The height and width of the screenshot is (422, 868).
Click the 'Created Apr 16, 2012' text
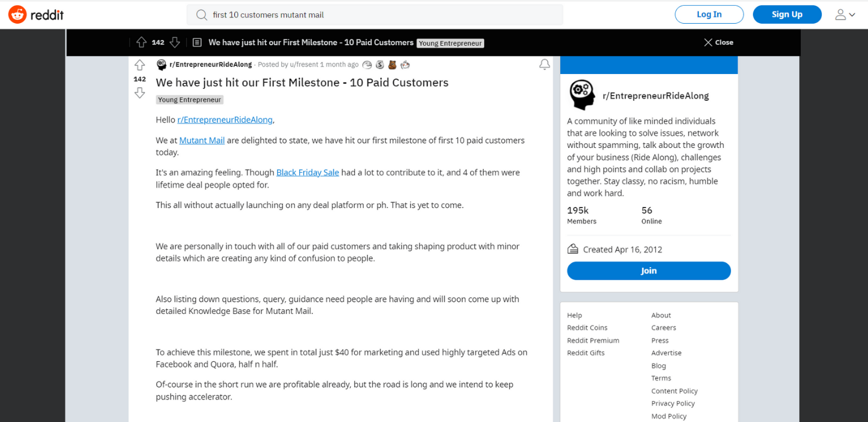click(x=623, y=250)
